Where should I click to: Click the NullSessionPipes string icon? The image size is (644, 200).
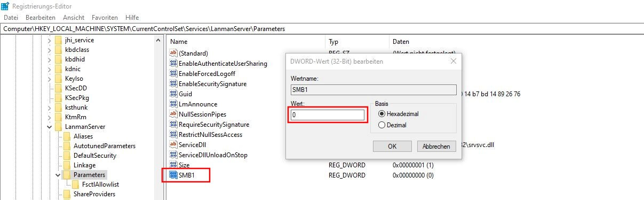pyautogui.click(x=173, y=114)
